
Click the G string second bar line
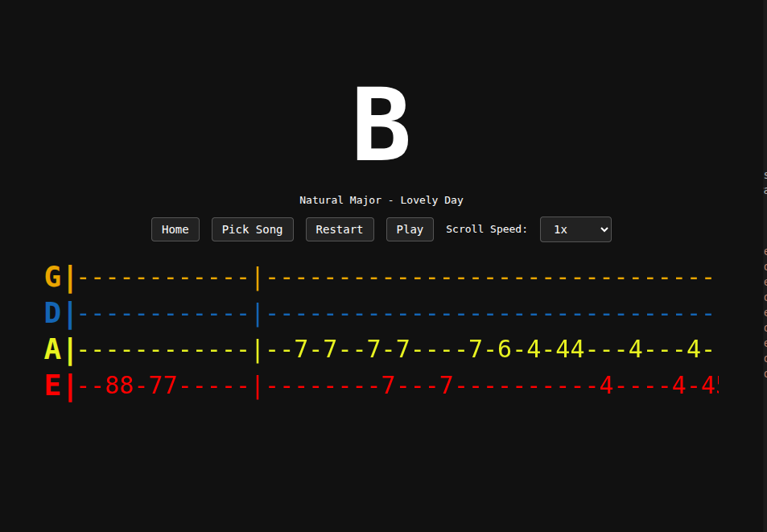coord(258,278)
